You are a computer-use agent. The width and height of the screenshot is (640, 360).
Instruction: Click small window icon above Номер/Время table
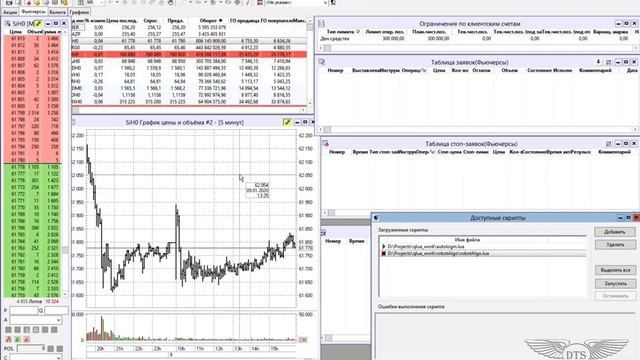[323, 233]
